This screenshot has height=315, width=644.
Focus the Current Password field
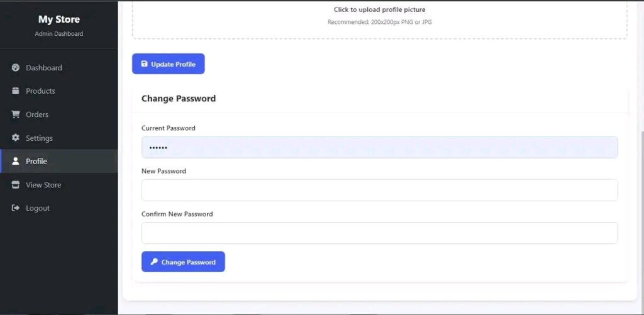[379, 147]
